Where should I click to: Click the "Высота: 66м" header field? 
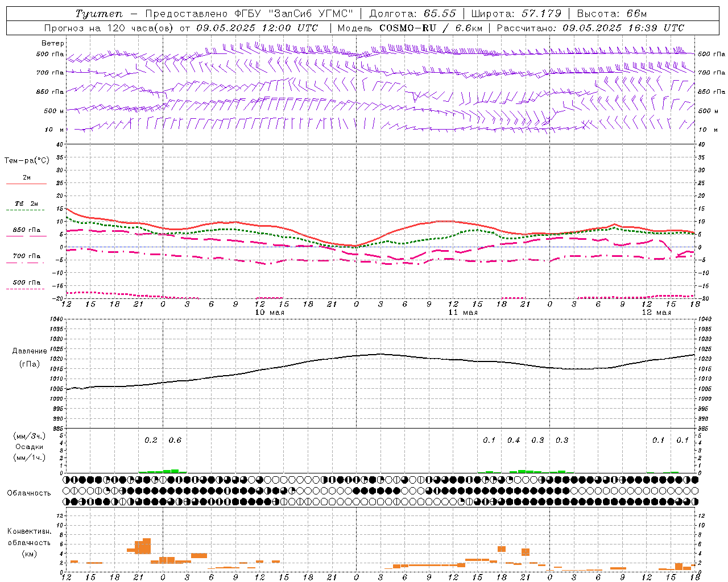coord(612,14)
